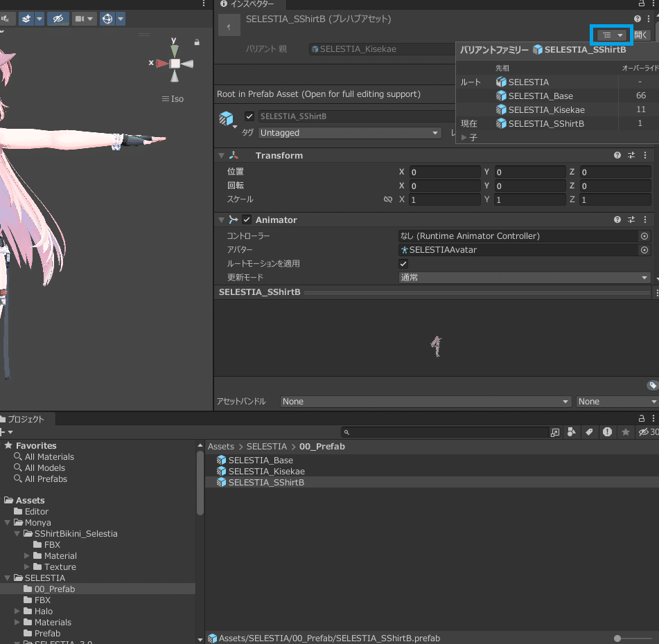The height and width of the screenshot is (644, 659).
Task: Enable the console warning filter icon
Action: coord(608,431)
